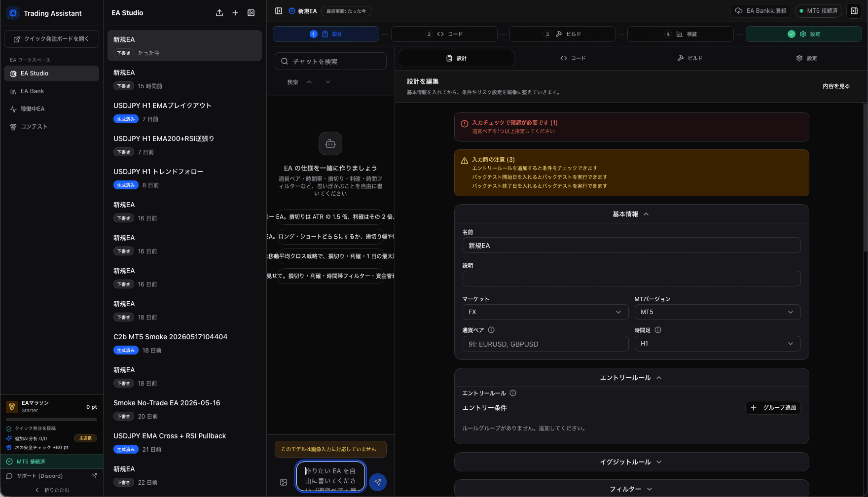This screenshot has width=868, height=497.
Task: Open USDJPY H1 EMA200+RSI逆張り project
Action: click(x=184, y=145)
